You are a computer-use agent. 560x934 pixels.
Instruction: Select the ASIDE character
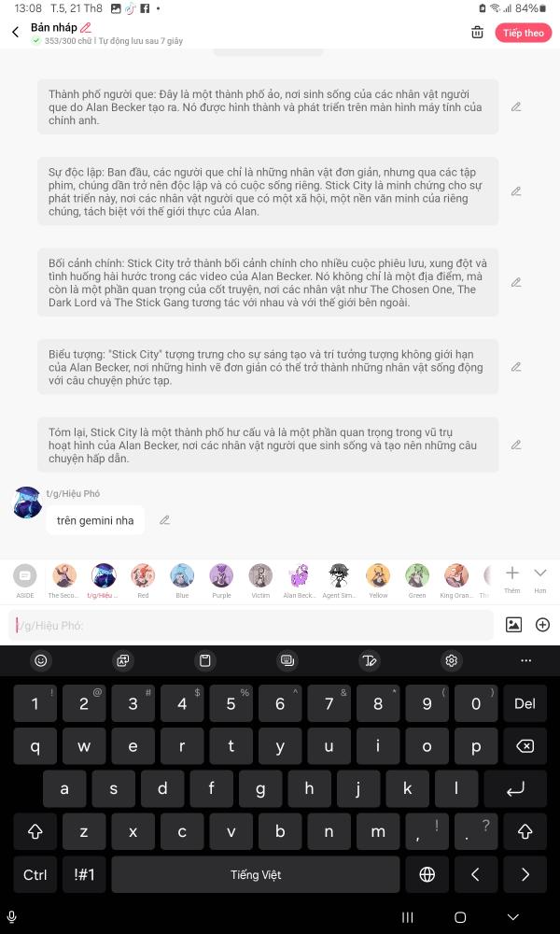tap(25, 581)
